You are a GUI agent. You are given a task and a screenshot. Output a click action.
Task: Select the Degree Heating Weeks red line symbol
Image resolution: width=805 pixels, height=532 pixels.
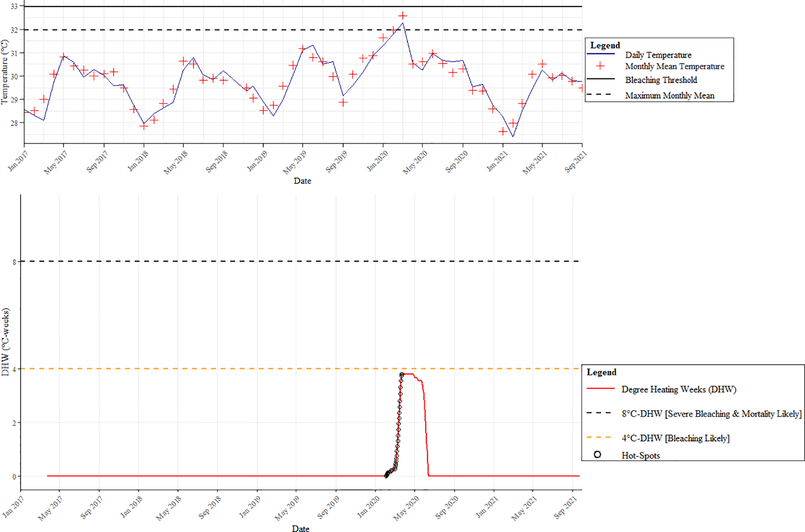tap(602, 390)
